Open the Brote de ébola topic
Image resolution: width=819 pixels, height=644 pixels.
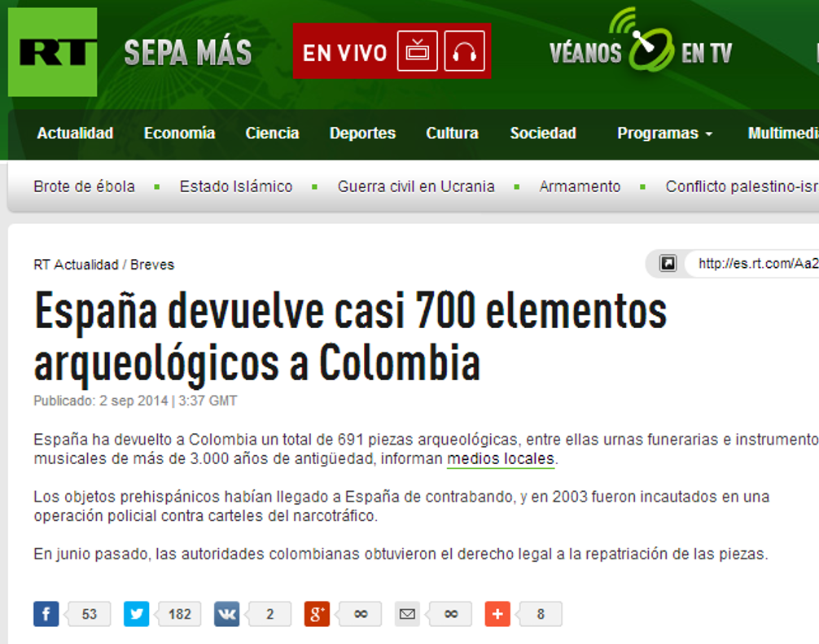[84, 186]
